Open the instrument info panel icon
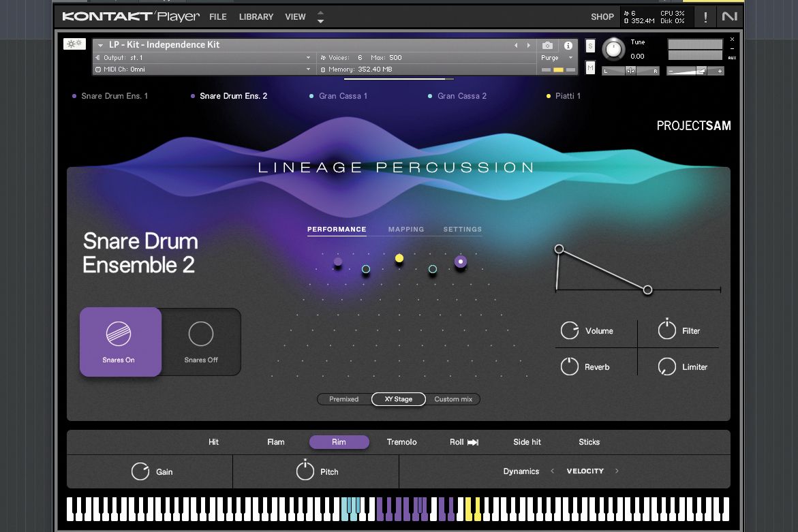Image resolution: width=798 pixels, height=532 pixels. click(x=568, y=45)
